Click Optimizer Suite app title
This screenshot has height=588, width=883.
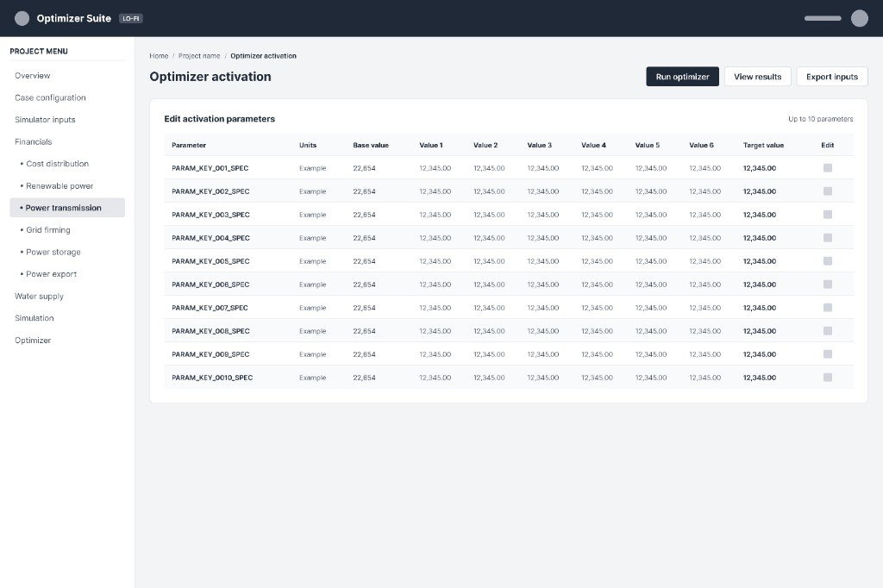tap(74, 19)
